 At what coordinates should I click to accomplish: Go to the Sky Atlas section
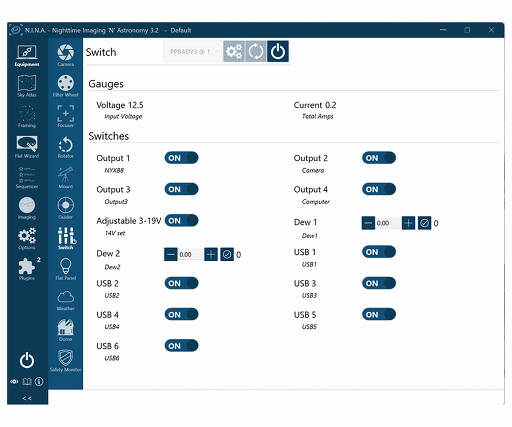click(x=27, y=86)
